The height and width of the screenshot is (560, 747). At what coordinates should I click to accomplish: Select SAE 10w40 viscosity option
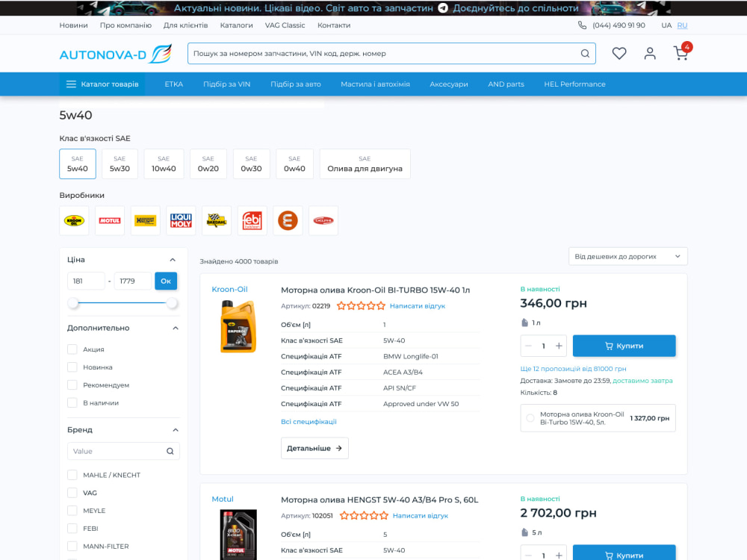164,164
